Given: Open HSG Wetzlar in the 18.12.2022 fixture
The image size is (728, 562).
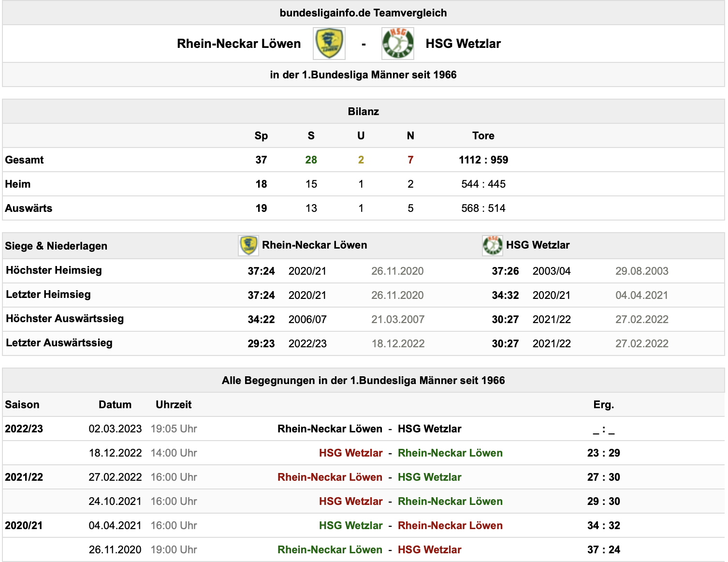Looking at the screenshot, I should pyautogui.click(x=350, y=453).
